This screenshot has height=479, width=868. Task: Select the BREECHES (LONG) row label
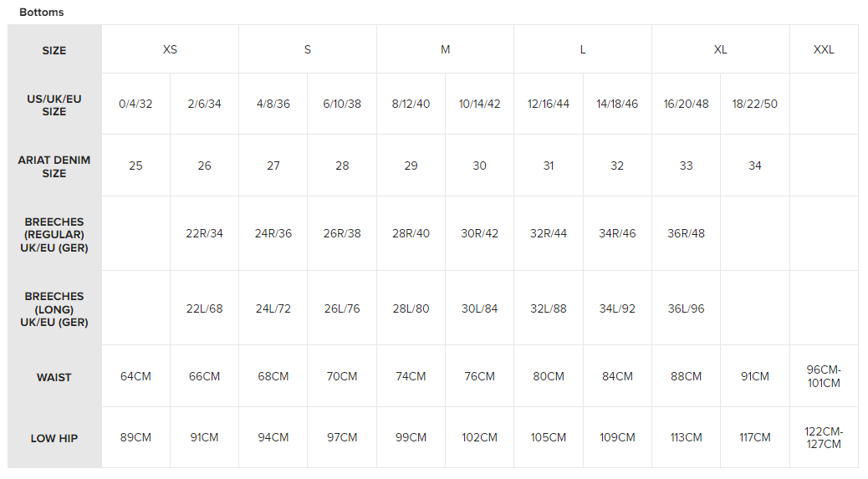[x=54, y=308]
